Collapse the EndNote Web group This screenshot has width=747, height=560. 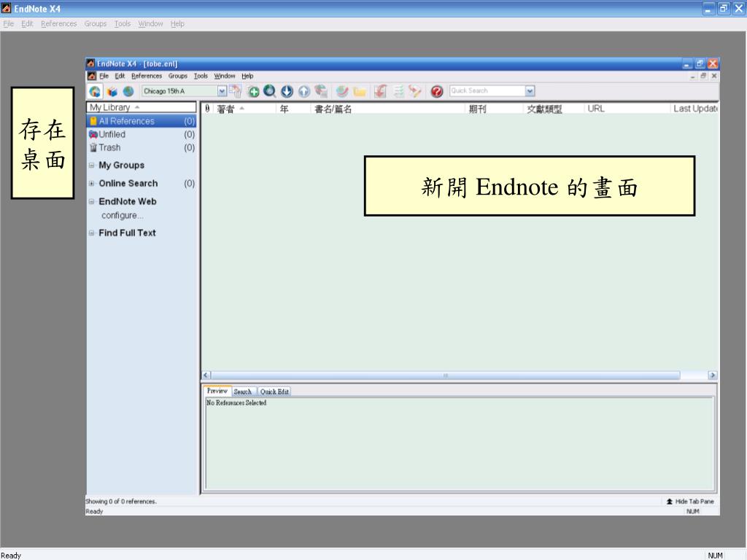91,201
